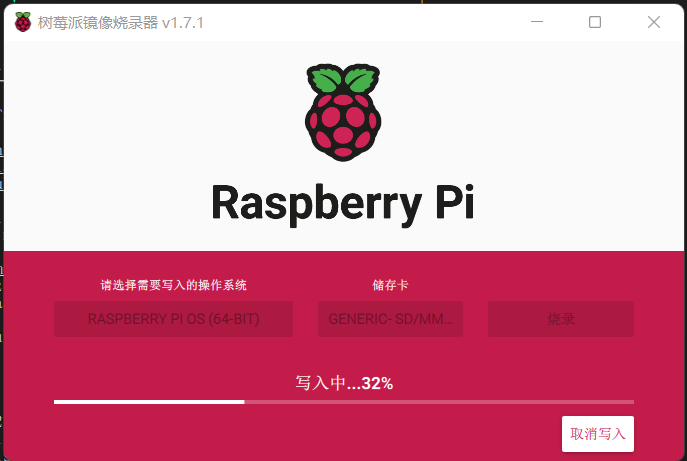Click the filled portion of the progress bar
687x461 pixels.
(149, 402)
